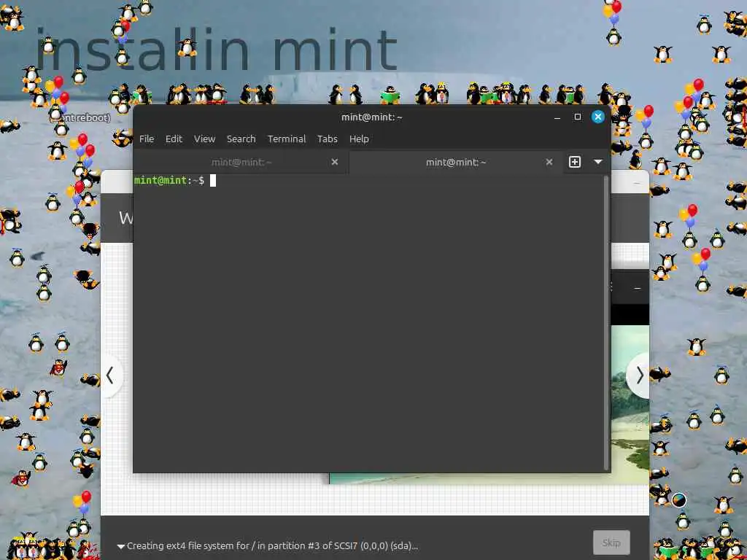Image resolution: width=747 pixels, height=560 pixels.
Task: Click the Skip button in installer
Action: click(611, 542)
